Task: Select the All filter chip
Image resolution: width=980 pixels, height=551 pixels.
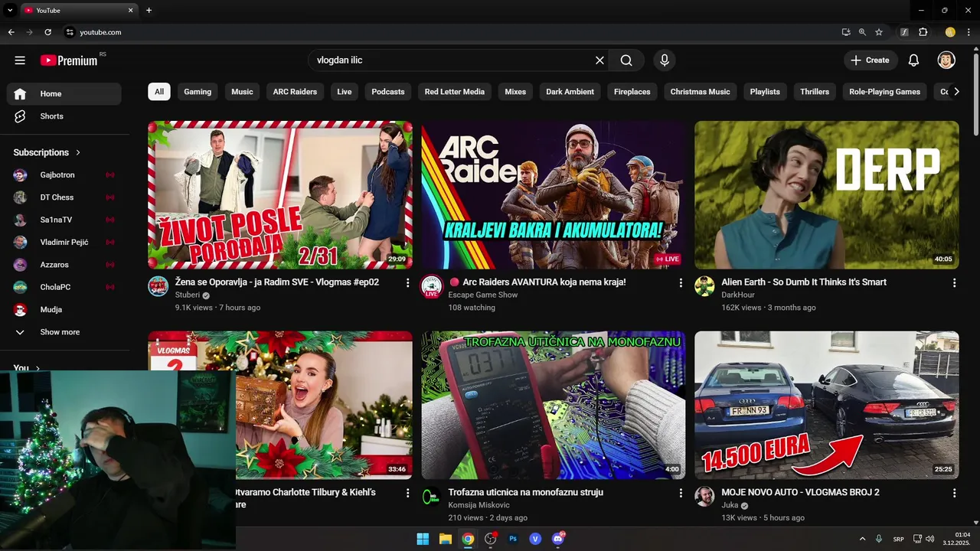Action: tap(159, 92)
